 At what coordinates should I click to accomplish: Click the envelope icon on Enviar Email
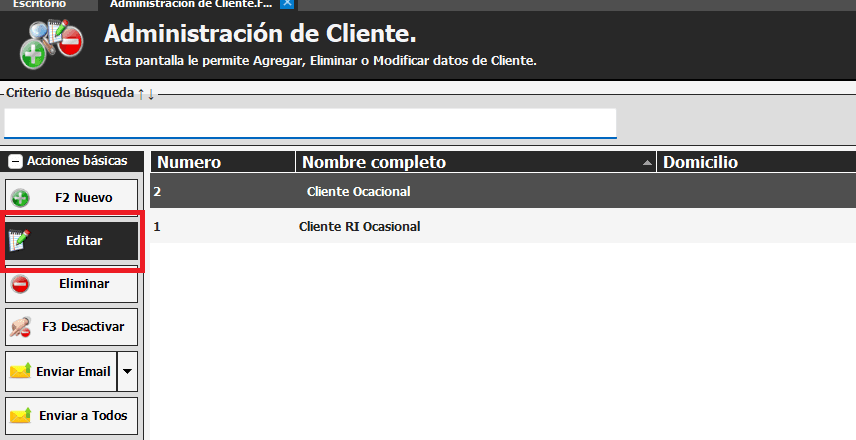(20, 371)
